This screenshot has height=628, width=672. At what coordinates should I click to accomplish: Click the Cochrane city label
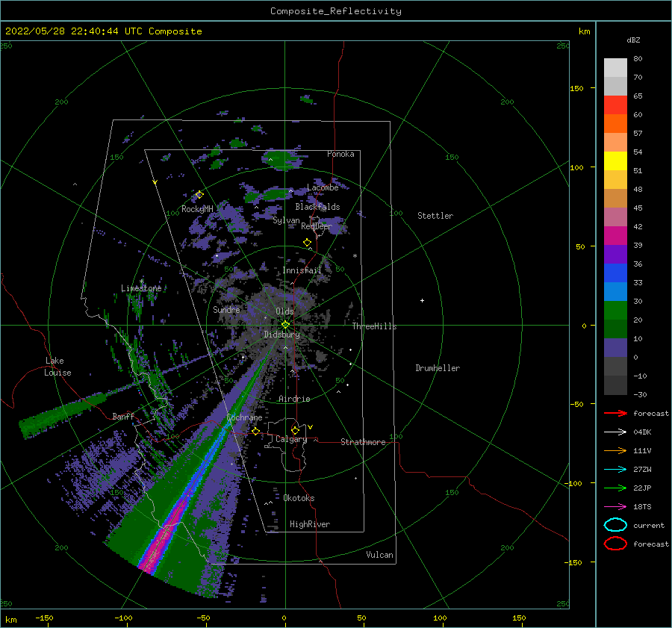244,417
